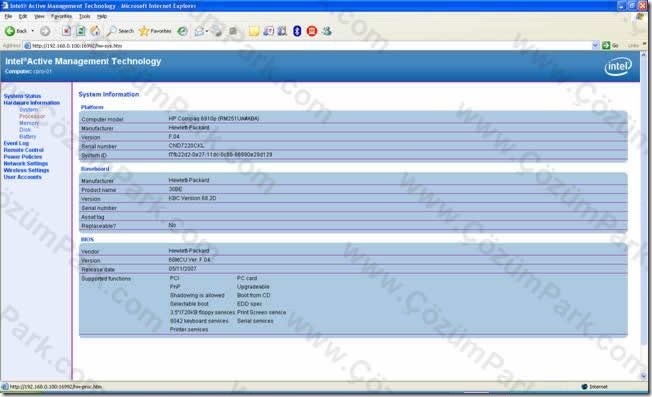The width and height of the screenshot is (652, 397).
Task: Open the Remote Control link
Action: click(24, 150)
